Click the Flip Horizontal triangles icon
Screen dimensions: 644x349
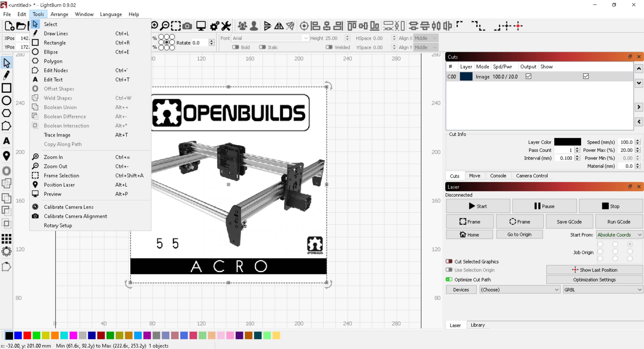[279, 26]
